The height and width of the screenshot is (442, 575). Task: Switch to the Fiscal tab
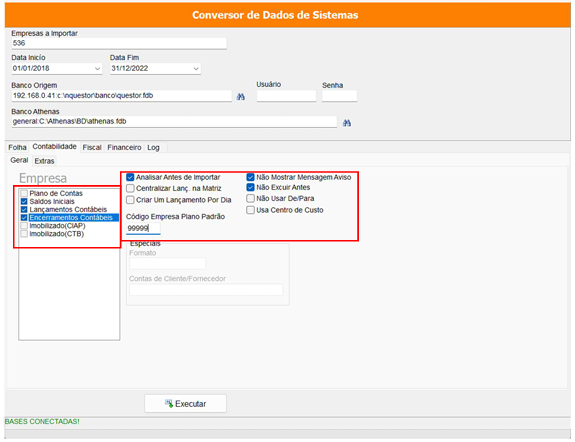click(x=92, y=147)
